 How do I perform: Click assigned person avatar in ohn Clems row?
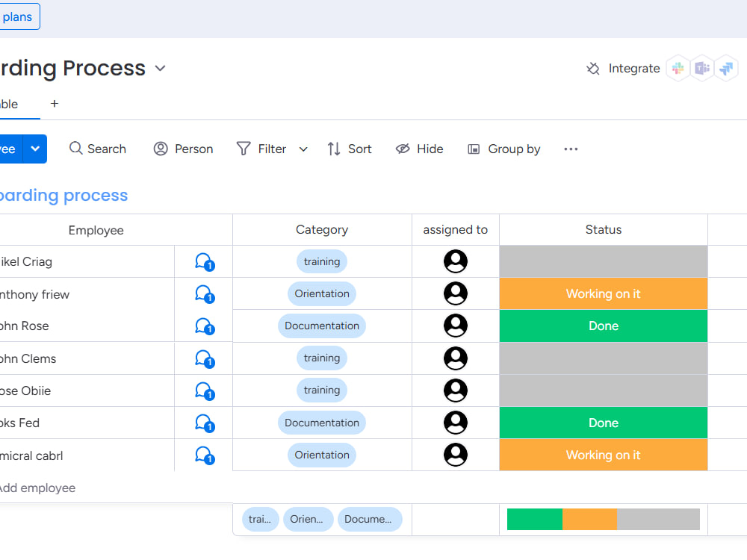(456, 358)
